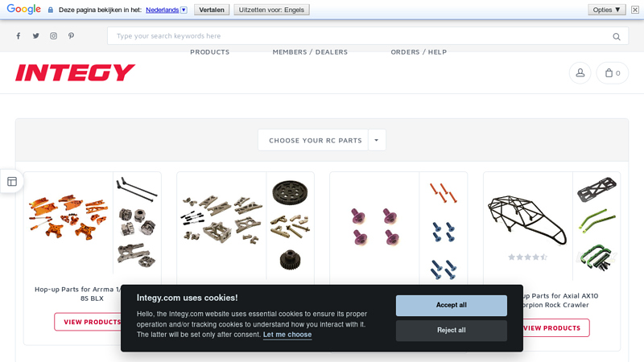Open the Members / Dealers menu
The width and height of the screenshot is (644, 362).
[310, 52]
